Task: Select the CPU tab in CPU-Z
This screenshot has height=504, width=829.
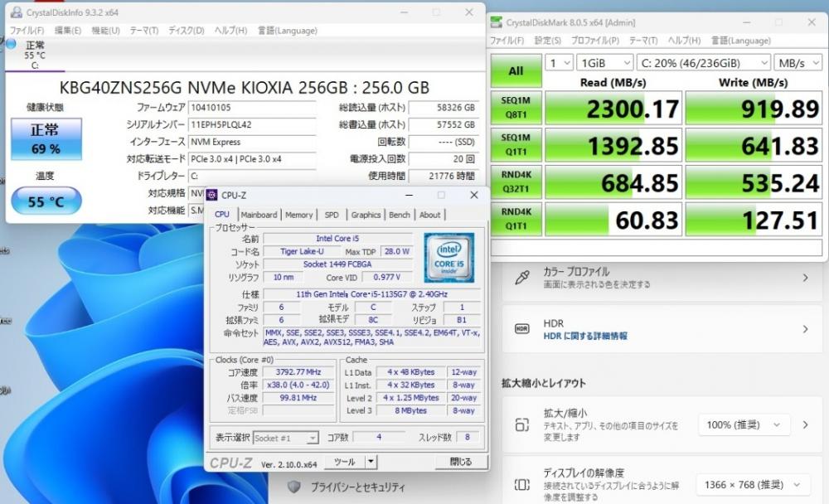Action: tap(222, 214)
